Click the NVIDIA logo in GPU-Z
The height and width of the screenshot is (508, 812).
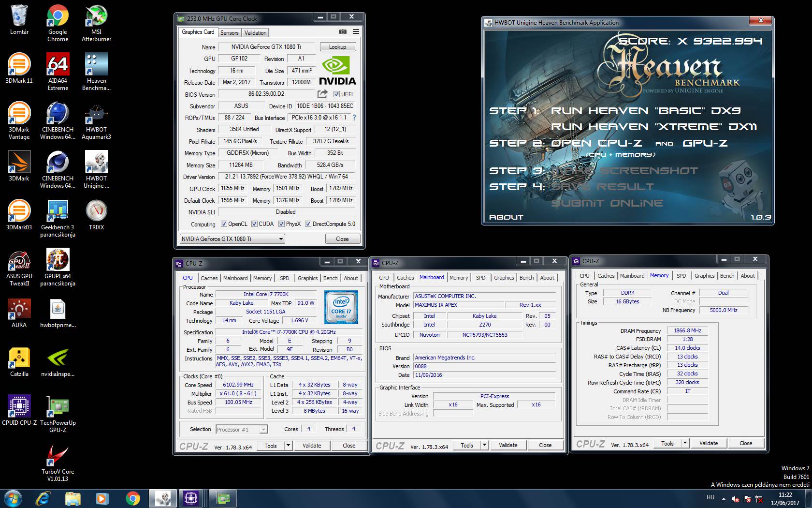pyautogui.click(x=337, y=72)
